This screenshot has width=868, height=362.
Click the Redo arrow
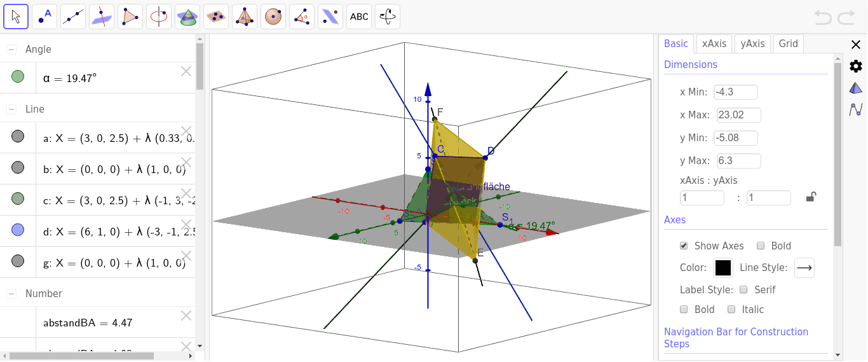coord(846,17)
